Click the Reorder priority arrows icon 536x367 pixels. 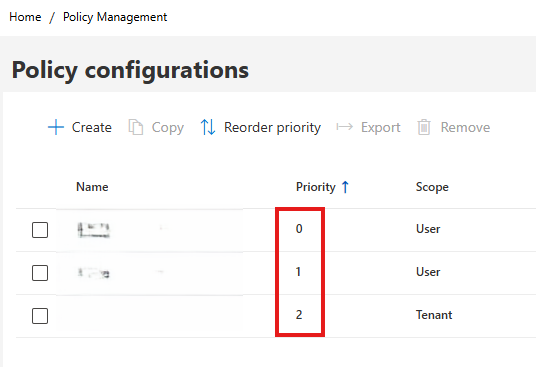(x=208, y=127)
